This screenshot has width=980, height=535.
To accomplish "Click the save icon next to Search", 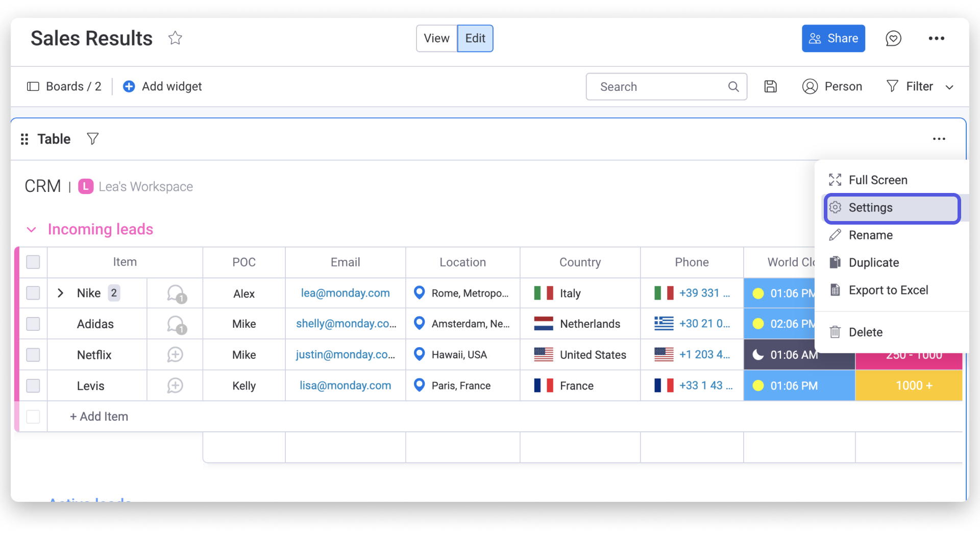I will pyautogui.click(x=770, y=87).
